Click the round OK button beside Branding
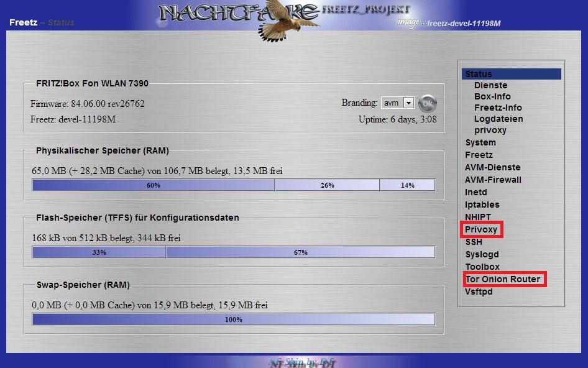The image size is (588, 368). [x=428, y=104]
